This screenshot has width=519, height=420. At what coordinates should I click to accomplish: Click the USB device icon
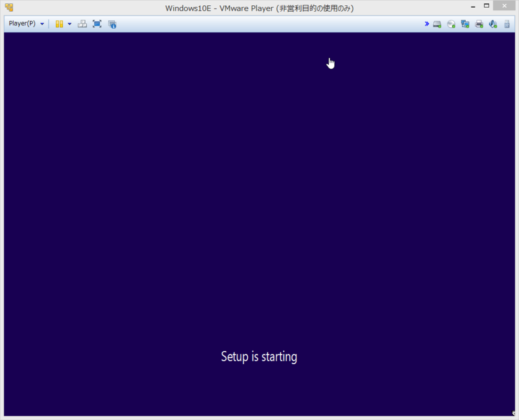click(x=507, y=24)
